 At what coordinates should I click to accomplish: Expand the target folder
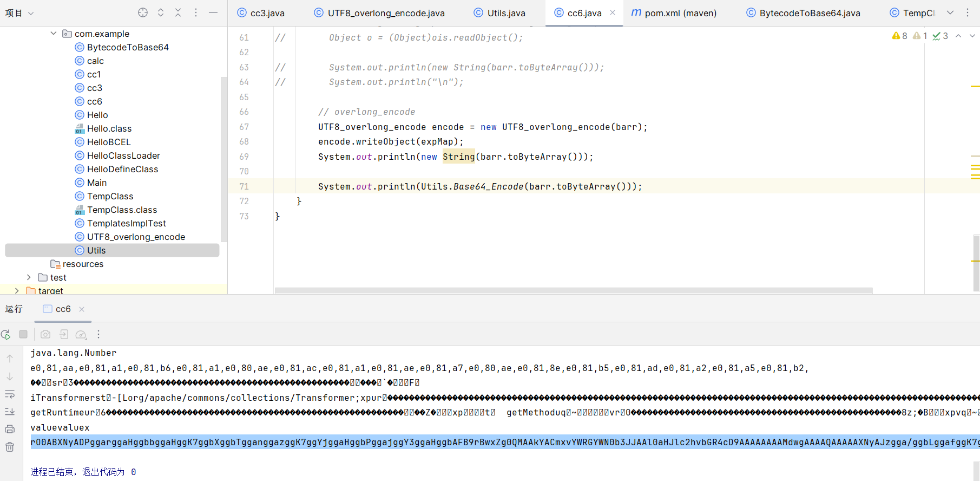tap(17, 291)
